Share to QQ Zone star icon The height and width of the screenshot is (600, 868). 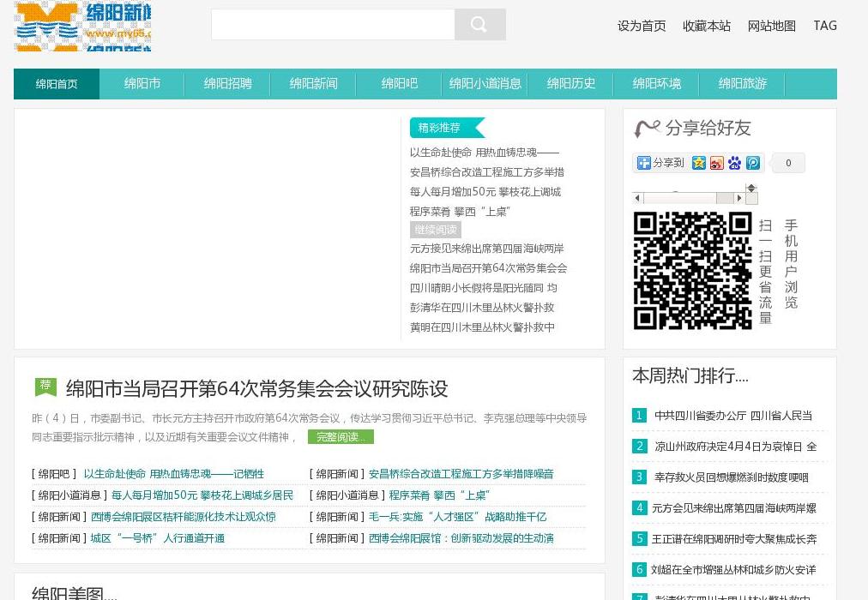(x=699, y=163)
